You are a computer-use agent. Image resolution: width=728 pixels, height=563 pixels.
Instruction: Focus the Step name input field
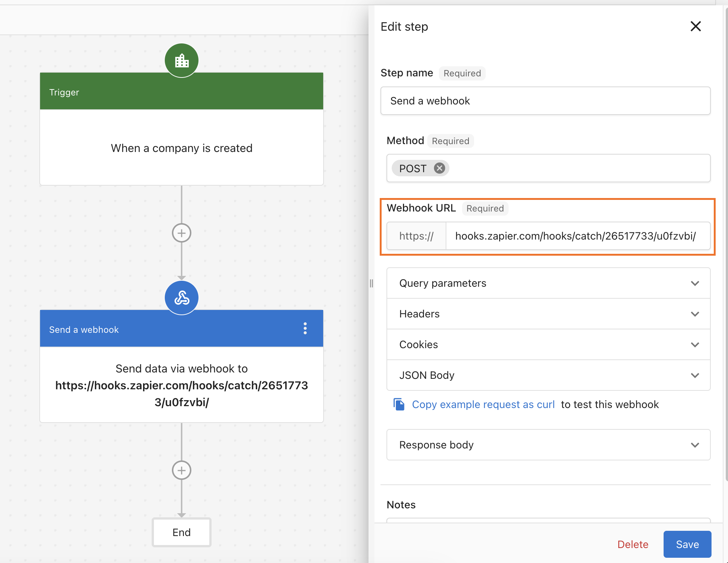(x=545, y=101)
